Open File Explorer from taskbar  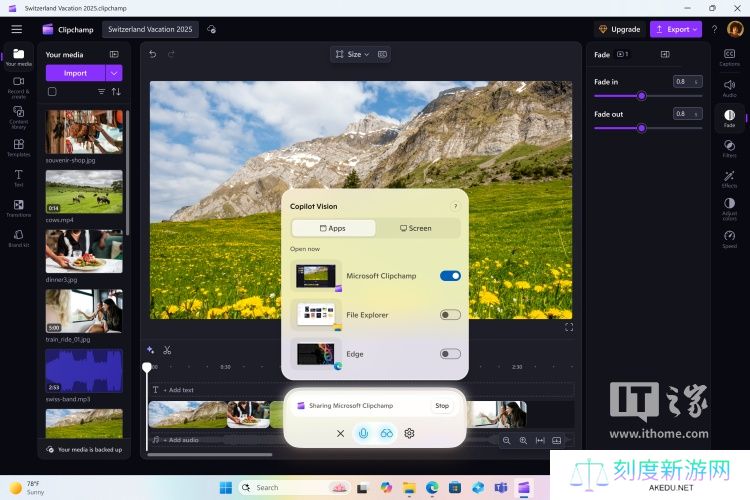click(409, 488)
